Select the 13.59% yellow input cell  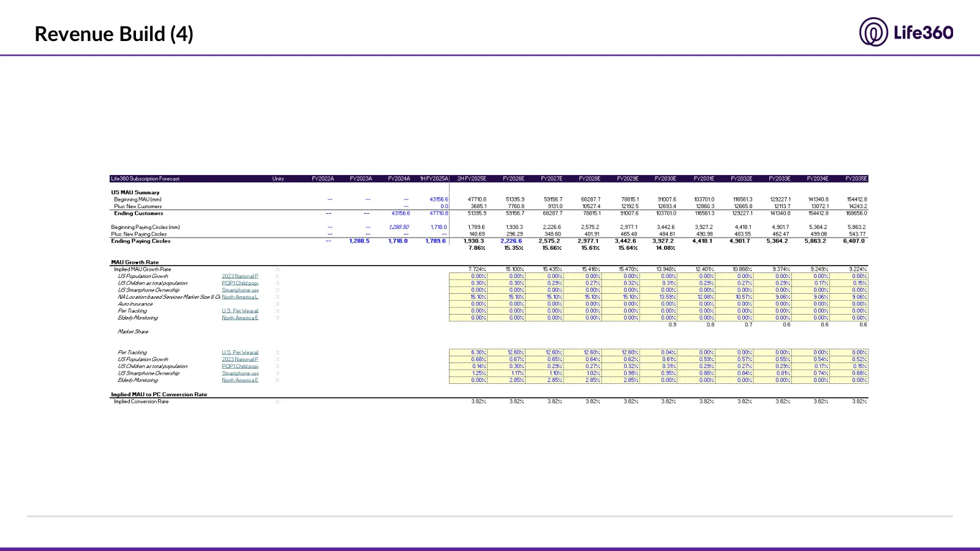pos(658,297)
